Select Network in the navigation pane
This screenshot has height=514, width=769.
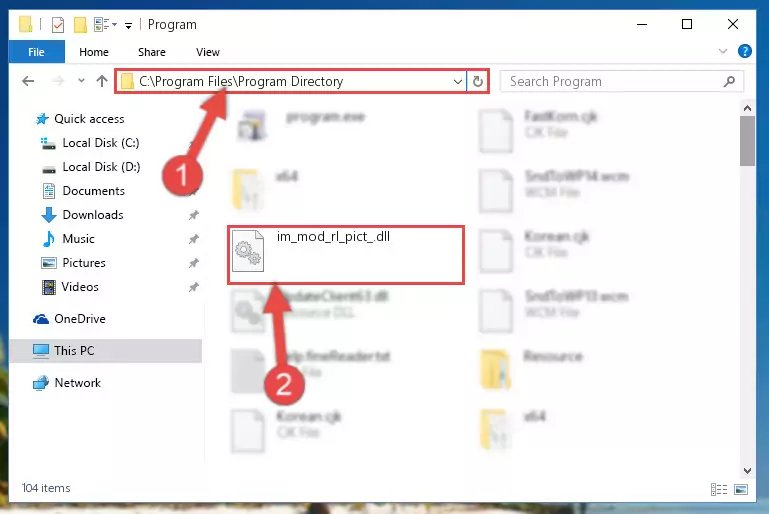click(x=77, y=383)
